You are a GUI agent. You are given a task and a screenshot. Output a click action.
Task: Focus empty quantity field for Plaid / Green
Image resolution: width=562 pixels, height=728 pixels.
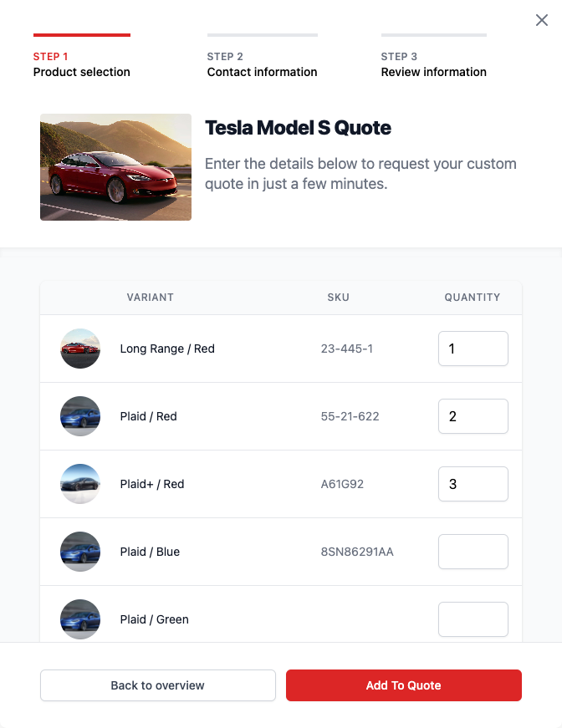pyautogui.click(x=473, y=619)
